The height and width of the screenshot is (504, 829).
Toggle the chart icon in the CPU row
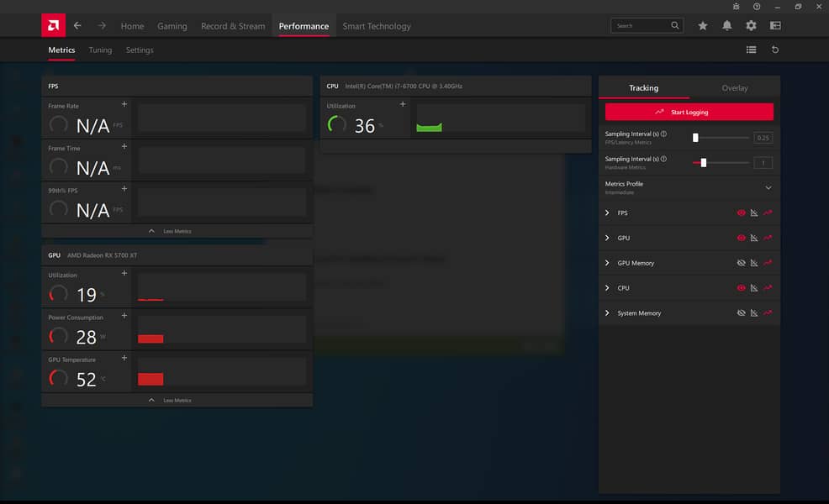pos(754,288)
